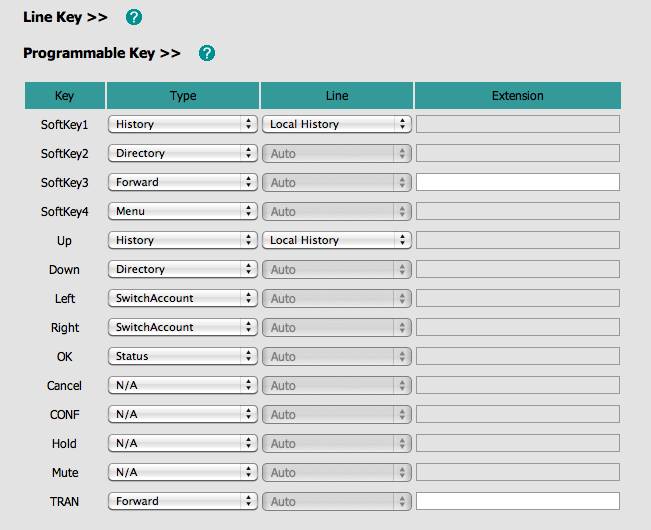The image size is (651, 530).
Task: Open SoftKey4 Type dropdown showing Menu
Action: [183, 211]
